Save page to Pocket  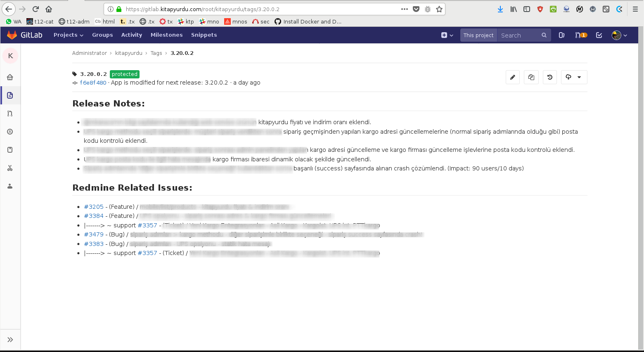(x=416, y=9)
